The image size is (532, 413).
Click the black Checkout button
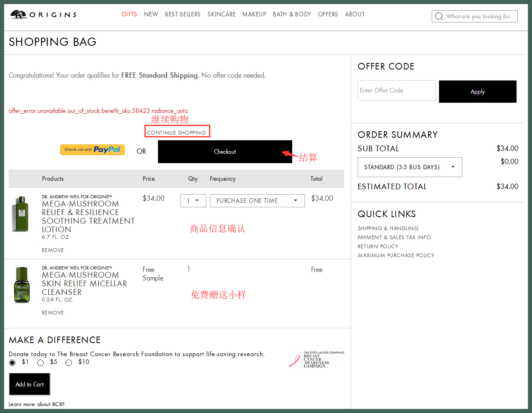tap(225, 152)
